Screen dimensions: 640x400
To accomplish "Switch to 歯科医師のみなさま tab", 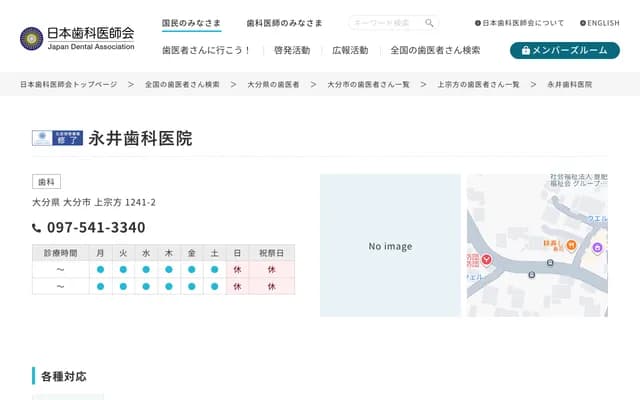I will point(285,23).
